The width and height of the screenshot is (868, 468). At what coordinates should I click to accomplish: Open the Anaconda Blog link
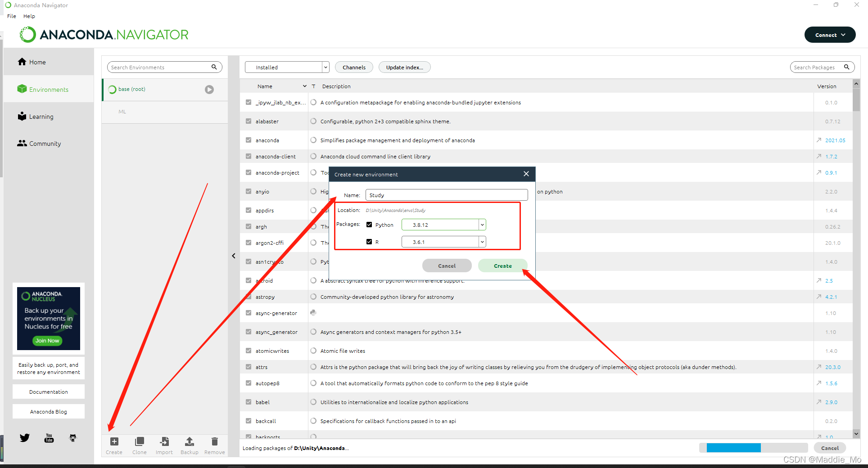click(49, 411)
